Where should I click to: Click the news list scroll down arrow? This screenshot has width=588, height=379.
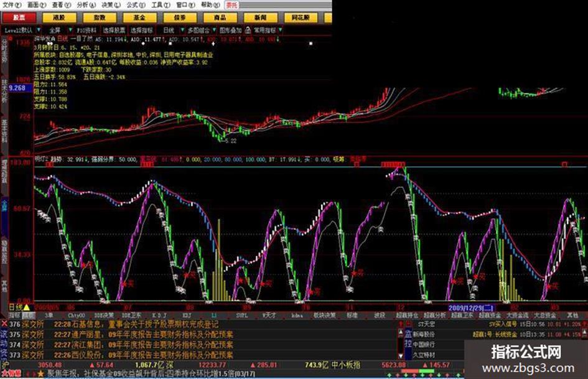coord(401,355)
